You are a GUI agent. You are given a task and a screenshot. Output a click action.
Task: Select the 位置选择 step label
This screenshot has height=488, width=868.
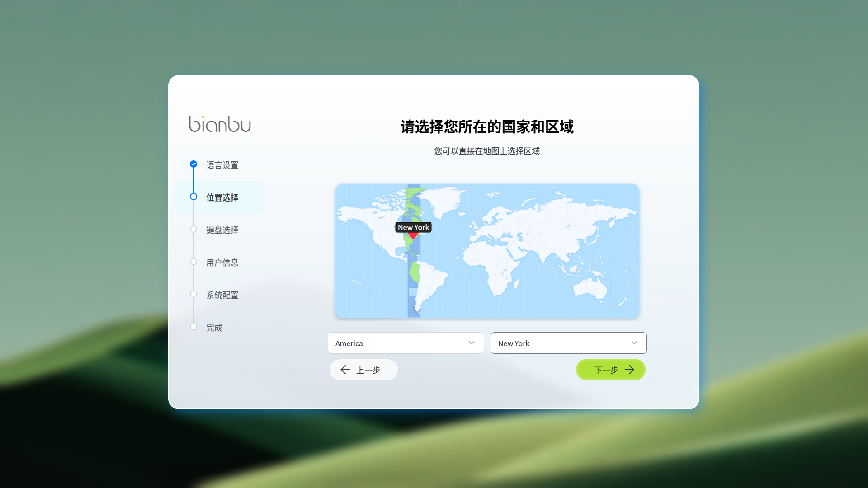pos(222,197)
